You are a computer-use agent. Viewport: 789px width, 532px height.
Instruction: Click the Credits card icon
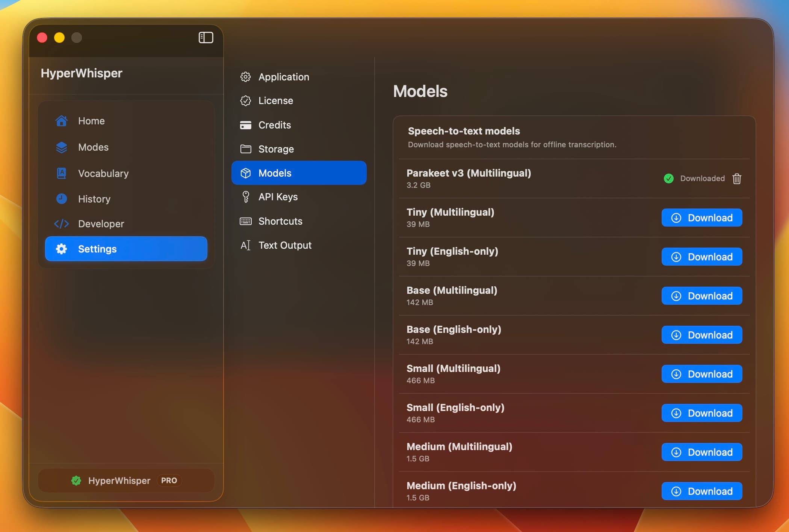click(x=246, y=125)
